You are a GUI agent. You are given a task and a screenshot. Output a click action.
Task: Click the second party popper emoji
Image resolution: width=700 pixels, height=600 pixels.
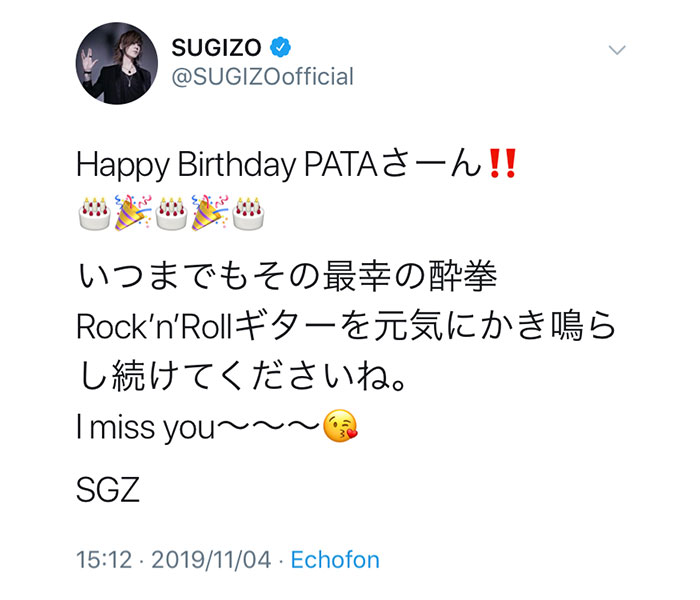pos(210,212)
